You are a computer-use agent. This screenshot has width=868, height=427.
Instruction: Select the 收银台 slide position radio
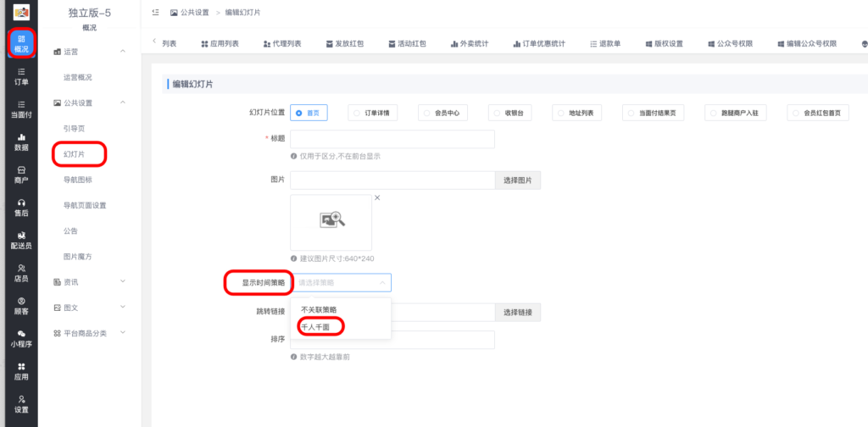click(x=509, y=113)
